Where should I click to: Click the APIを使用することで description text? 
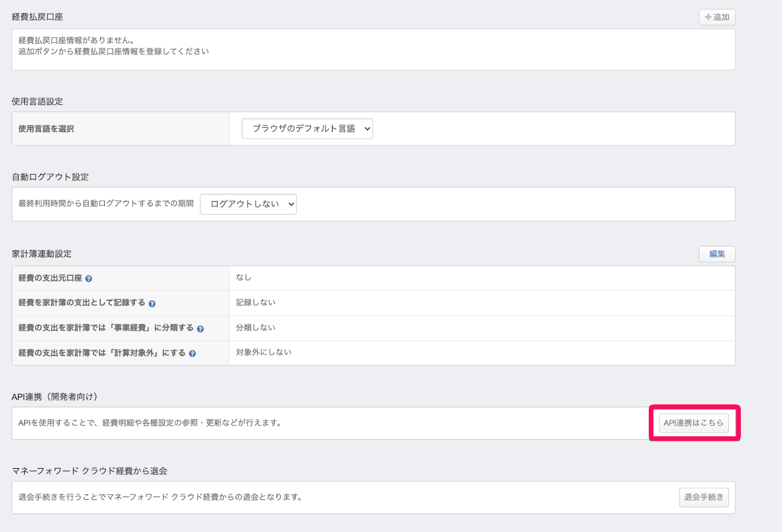pos(150,423)
